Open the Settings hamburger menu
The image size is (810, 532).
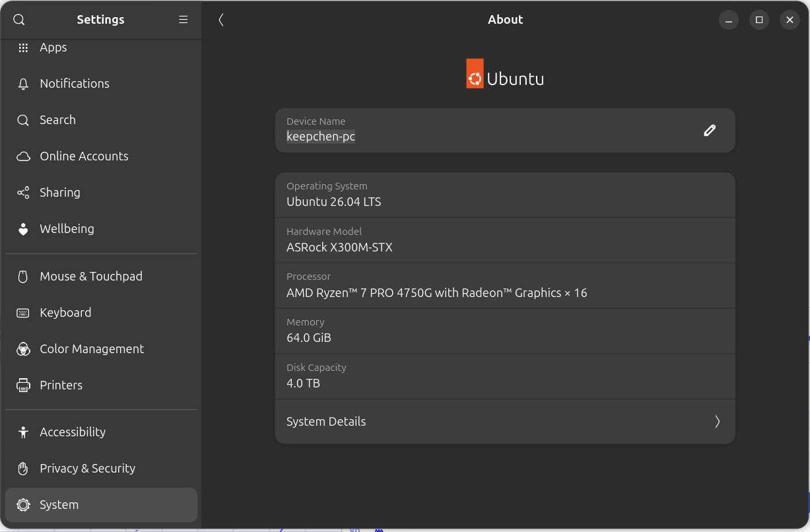point(184,20)
